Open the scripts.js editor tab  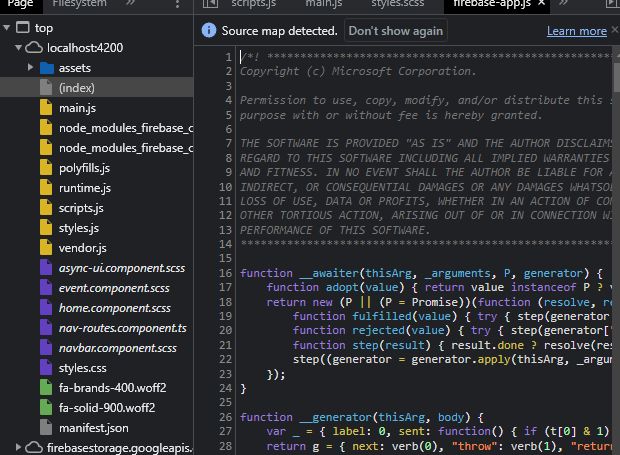click(x=253, y=4)
